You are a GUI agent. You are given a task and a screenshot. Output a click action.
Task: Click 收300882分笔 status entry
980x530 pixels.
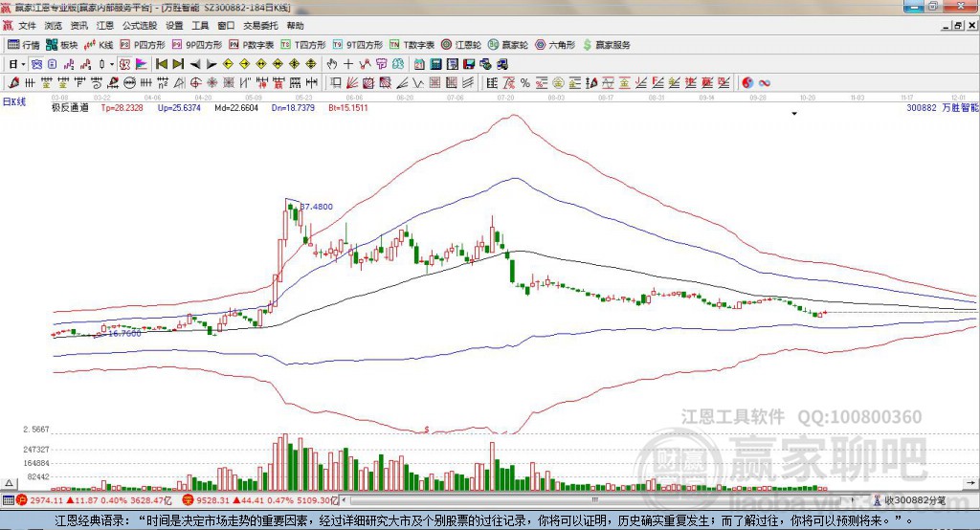[910, 500]
